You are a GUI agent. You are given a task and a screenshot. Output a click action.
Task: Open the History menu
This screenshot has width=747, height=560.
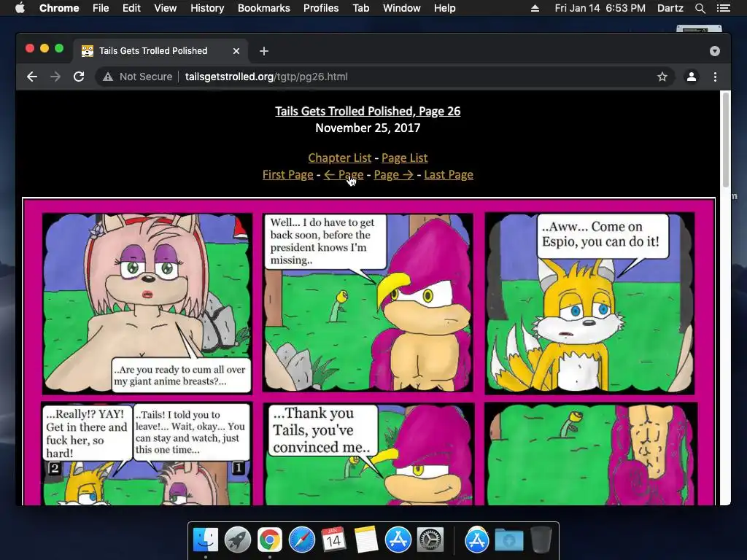pos(207,8)
